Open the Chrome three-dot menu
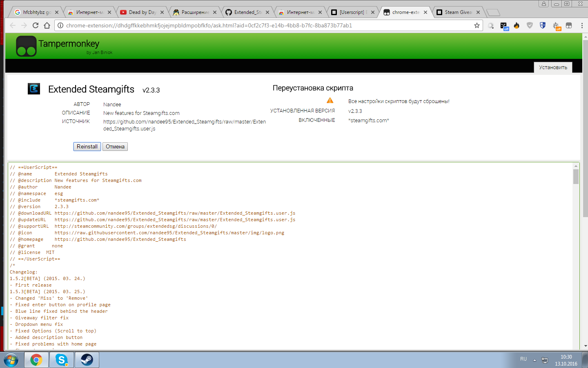The image size is (588, 368). [581, 25]
